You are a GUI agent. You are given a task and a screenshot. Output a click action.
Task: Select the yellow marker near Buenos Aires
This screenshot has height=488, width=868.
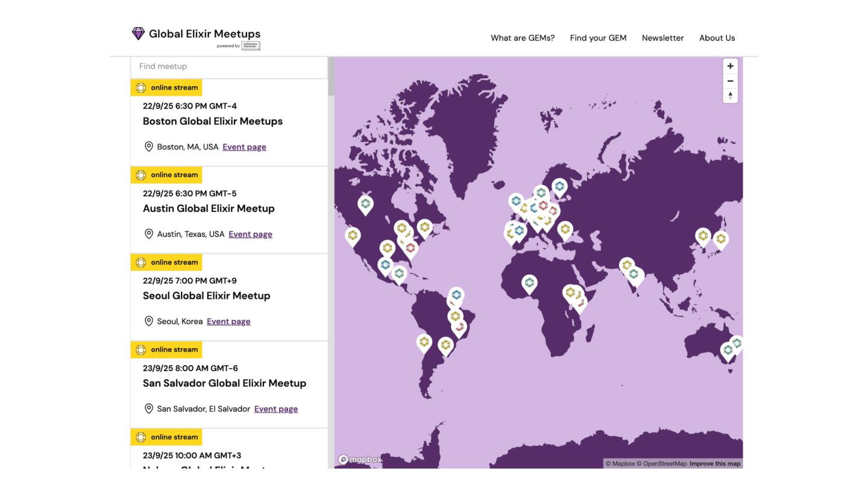(445, 345)
